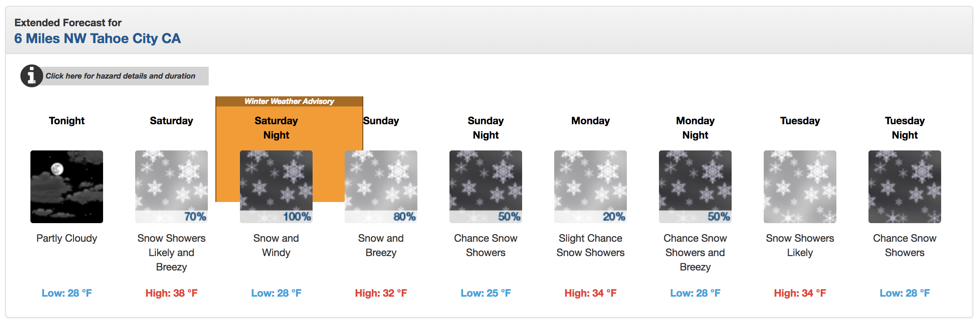Click Tuesday Night chance snow showers icon
The width and height of the screenshot is (980, 322).
905,187
